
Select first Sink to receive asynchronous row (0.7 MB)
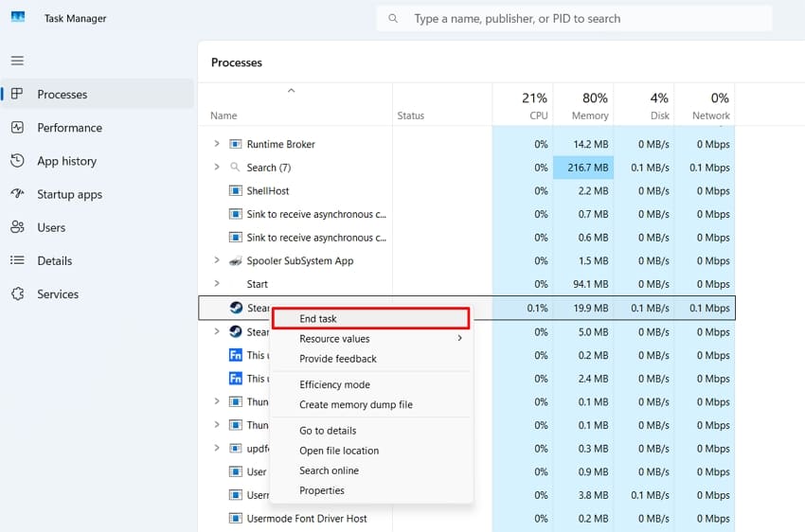[x=466, y=214]
